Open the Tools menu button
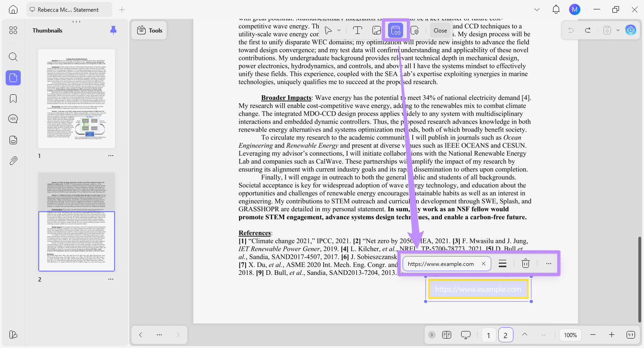 pyautogui.click(x=149, y=30)
